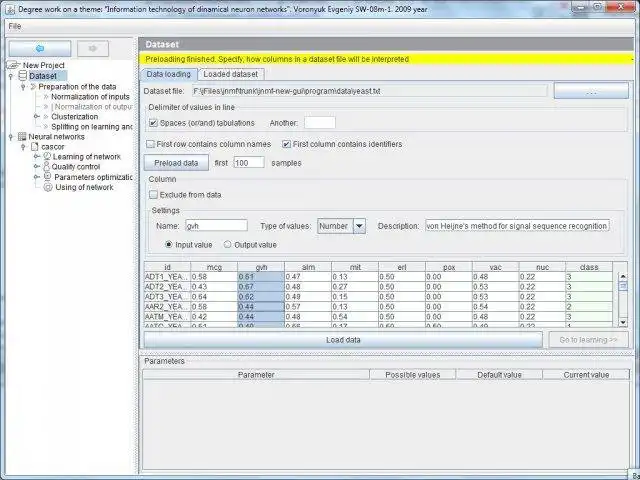This screenshot has height=480, width=640.
Task: Select the nuc column header
Action: (x=542, y=267)
